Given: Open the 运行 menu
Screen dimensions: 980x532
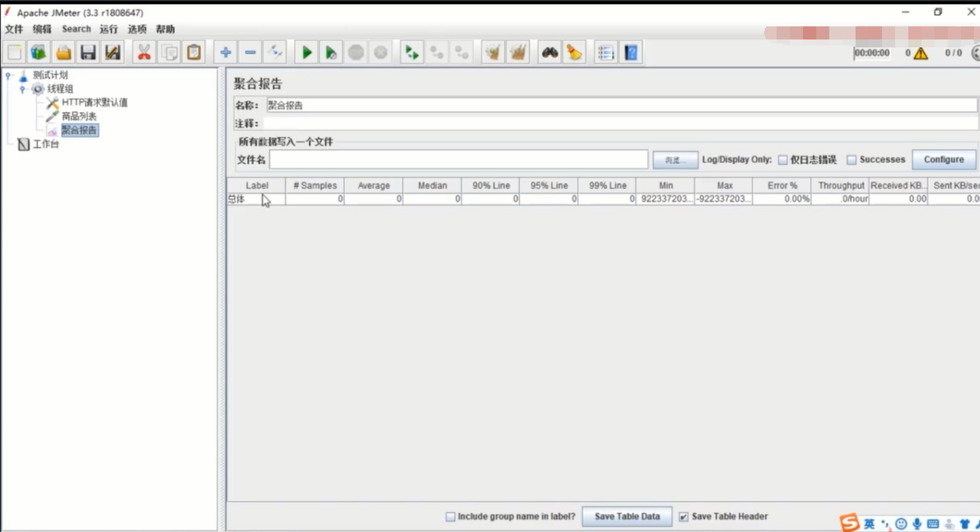Looking at the screenshot, I should pyautogui.click(x=109, y=29).
